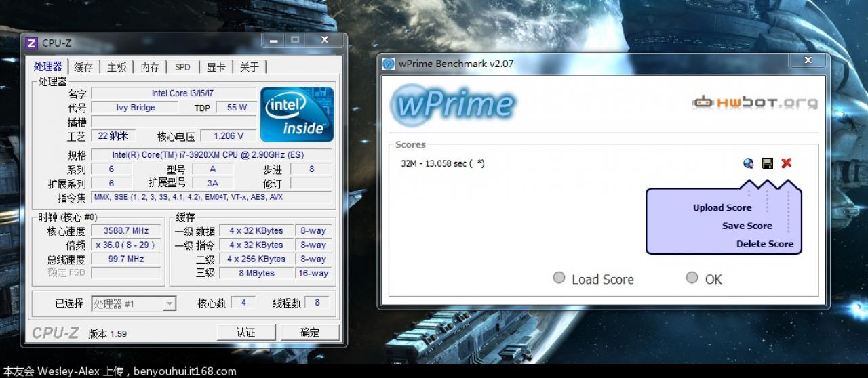Switch to the 缓存 tab in CPU-Z

(x=83, y=67)
